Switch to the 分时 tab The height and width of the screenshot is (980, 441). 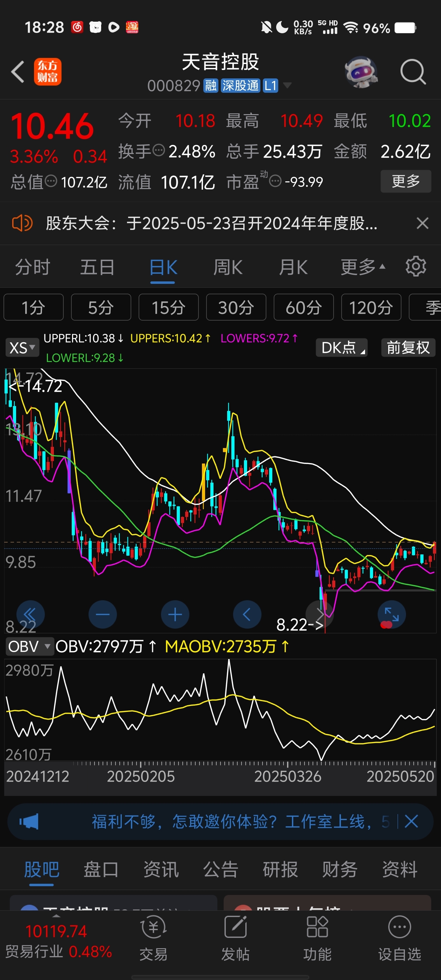click(x=33, y=267)
